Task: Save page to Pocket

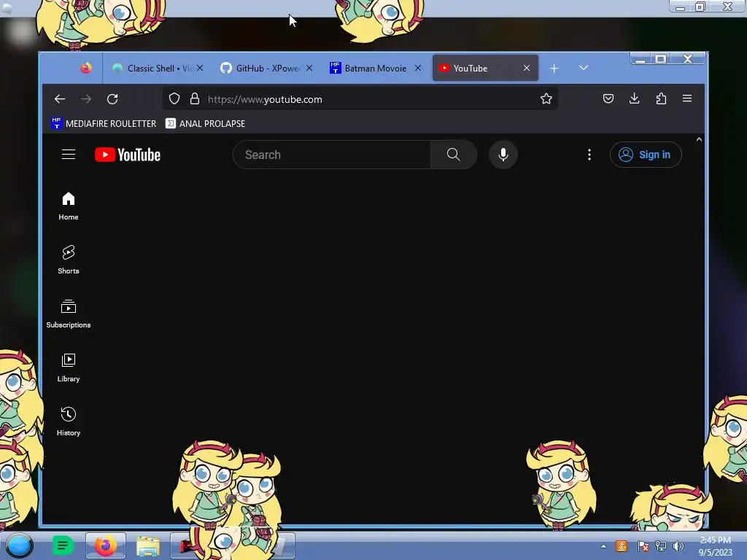Action: 608,98
